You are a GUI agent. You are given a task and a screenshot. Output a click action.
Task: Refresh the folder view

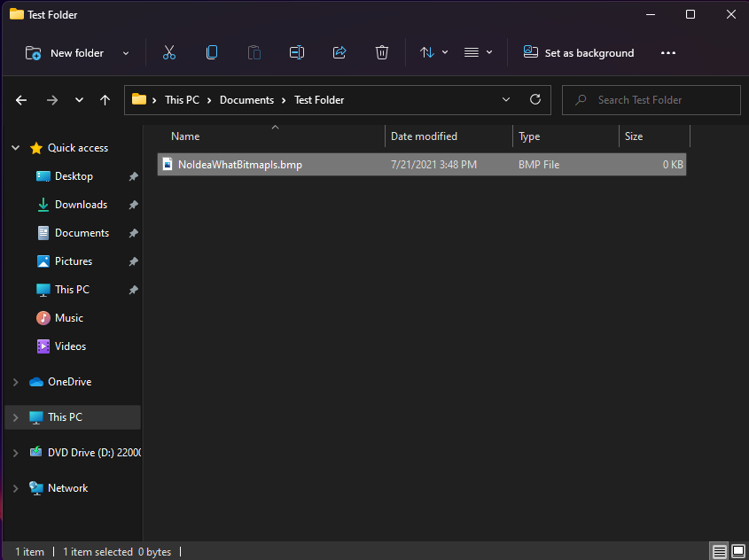[535, 100]
